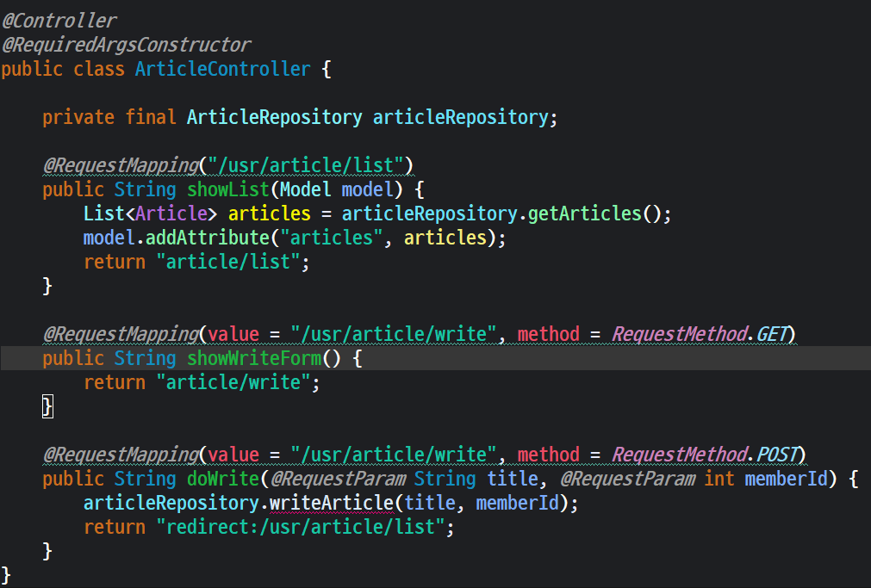Image resolution: width=871 pixels, height=588 pixels.
Task: Click the "article/write" return string
Action: (233, 382)
